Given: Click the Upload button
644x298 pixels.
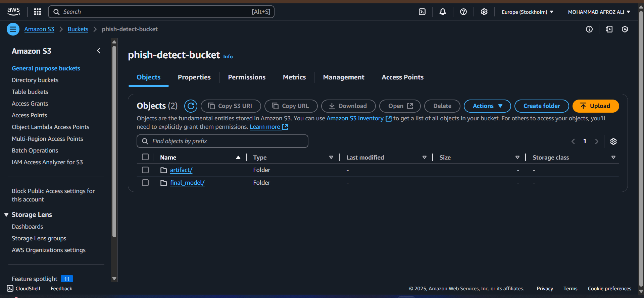Looking at the screenshot, I should click(595, 106).
